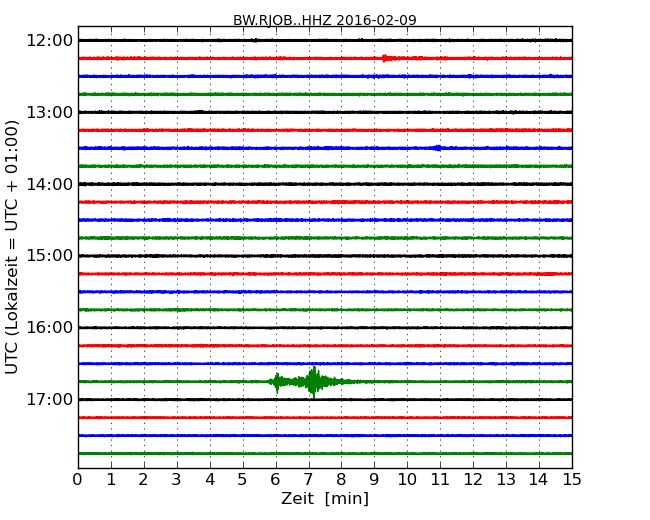Click the x-axis tick label 6
The height and width of the screenshot is (520, 650).
(276, 480)
